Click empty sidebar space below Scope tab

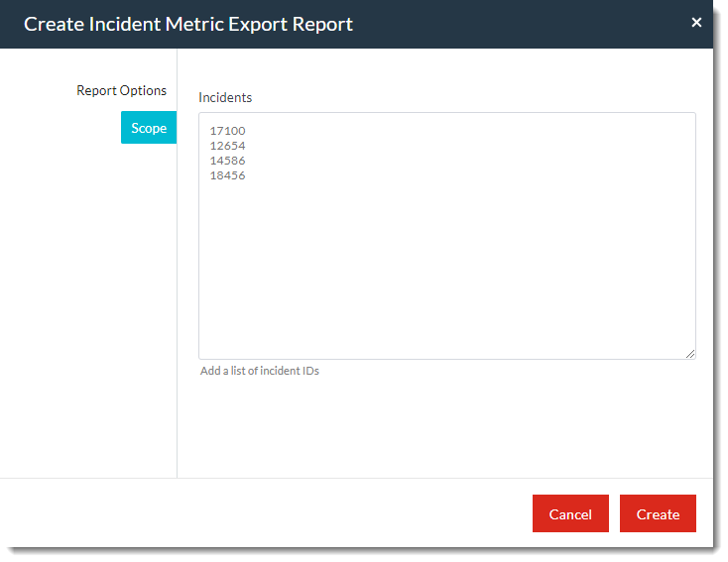tap(89, 297)
